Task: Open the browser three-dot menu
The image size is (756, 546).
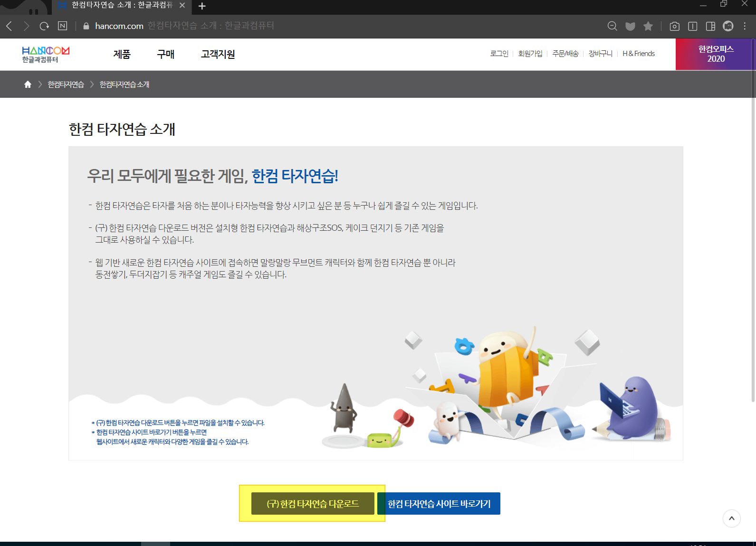Action: coord(745,26)
